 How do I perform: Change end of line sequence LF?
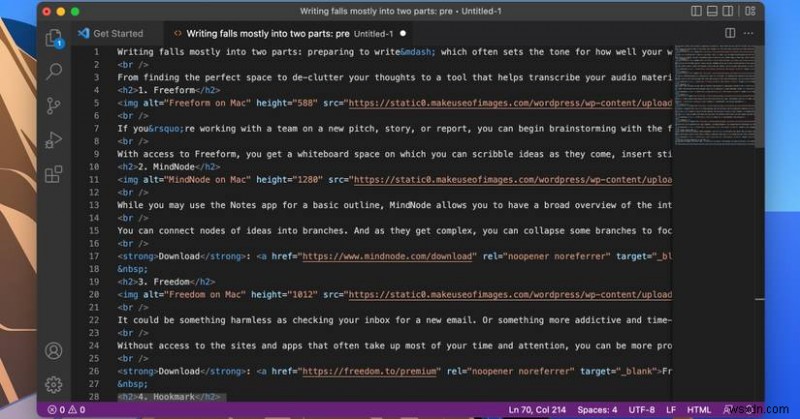tap(671, 410)
